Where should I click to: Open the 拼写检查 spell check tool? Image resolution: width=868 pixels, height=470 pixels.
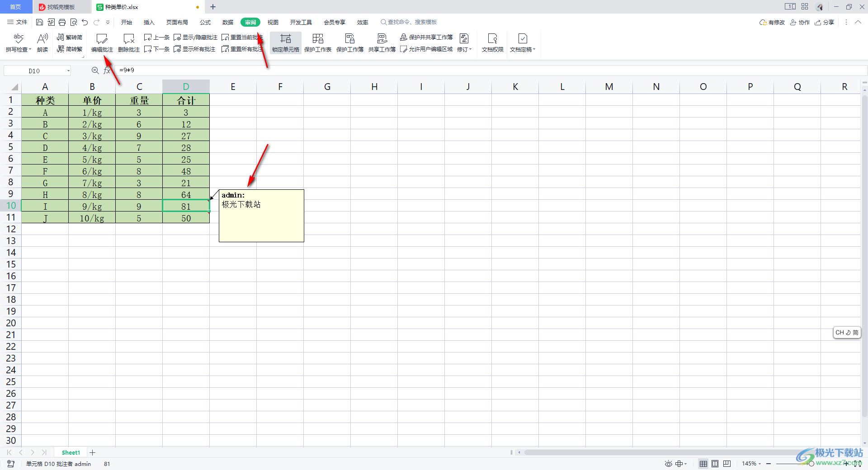(19, 43)
